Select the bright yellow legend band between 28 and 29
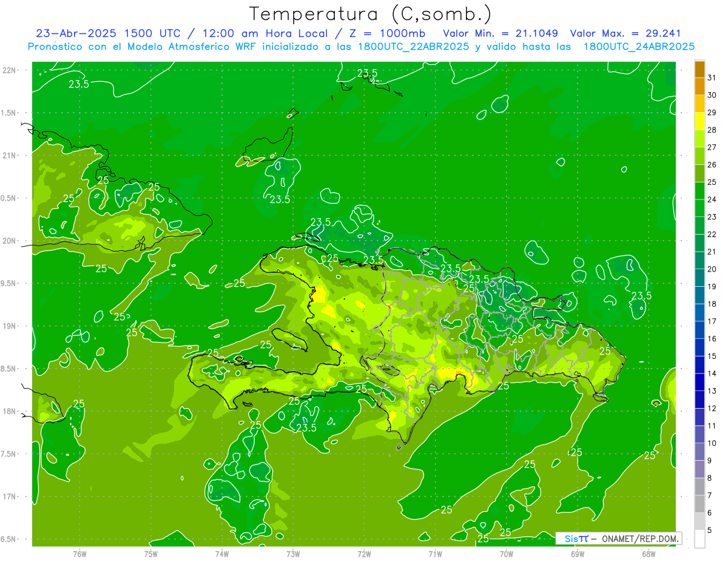Image resolution: width=728 pixels, height=562 pixels. pos(699,121)
